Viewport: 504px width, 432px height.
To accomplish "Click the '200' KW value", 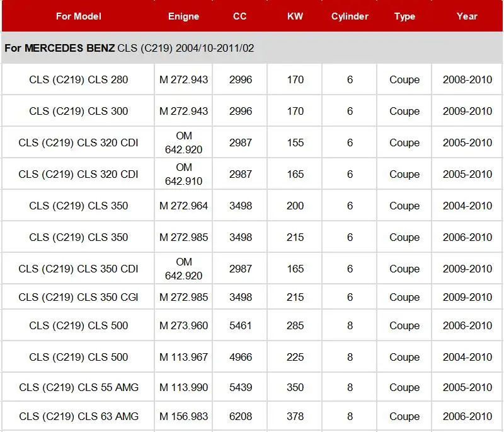I will point(295,206).
